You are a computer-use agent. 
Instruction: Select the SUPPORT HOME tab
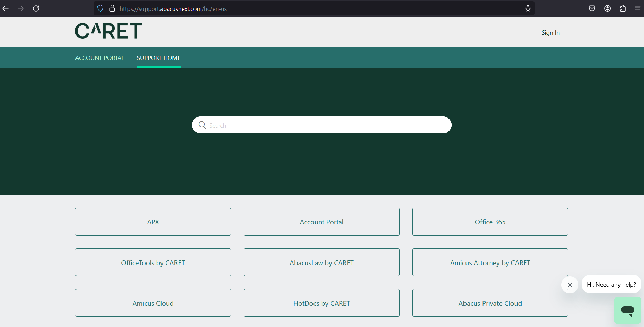159,58
